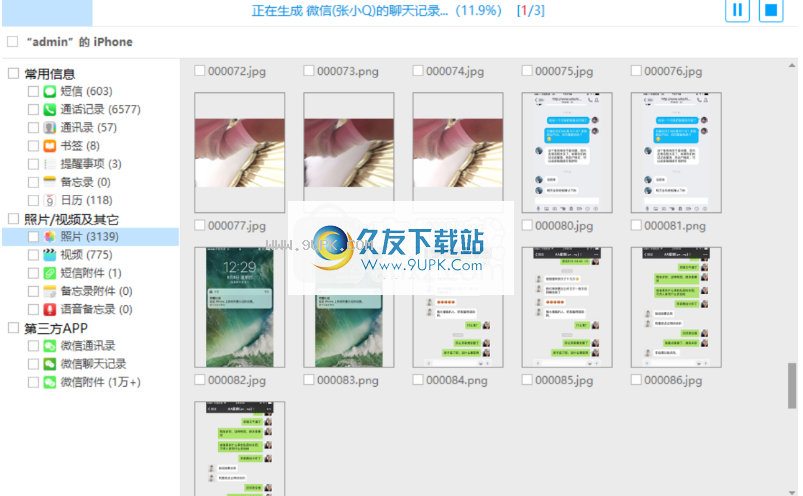The width and height of the screenshot is (803, 496).
Task: Open thumbnail of 000074.jpg
Action: click(458, 153)
